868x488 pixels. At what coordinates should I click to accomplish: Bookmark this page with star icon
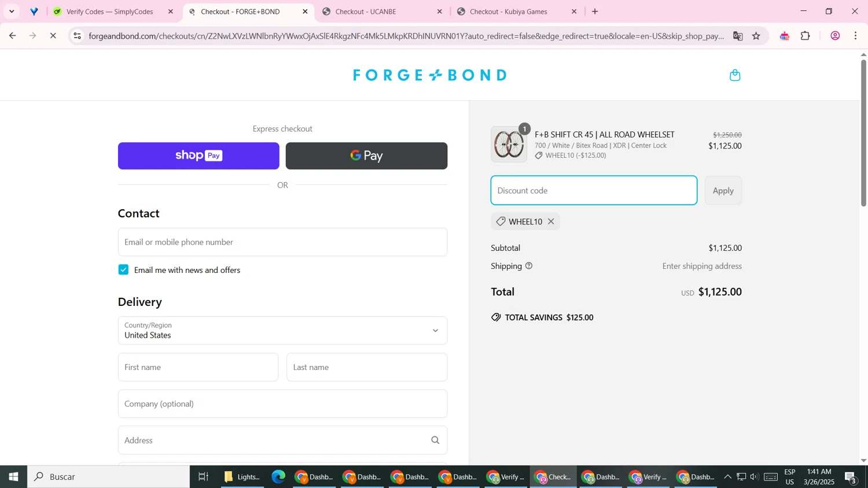point(756,36)
